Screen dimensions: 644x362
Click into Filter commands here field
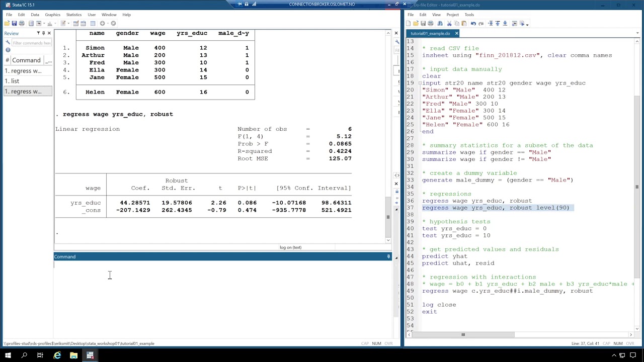tap(31, 43)
